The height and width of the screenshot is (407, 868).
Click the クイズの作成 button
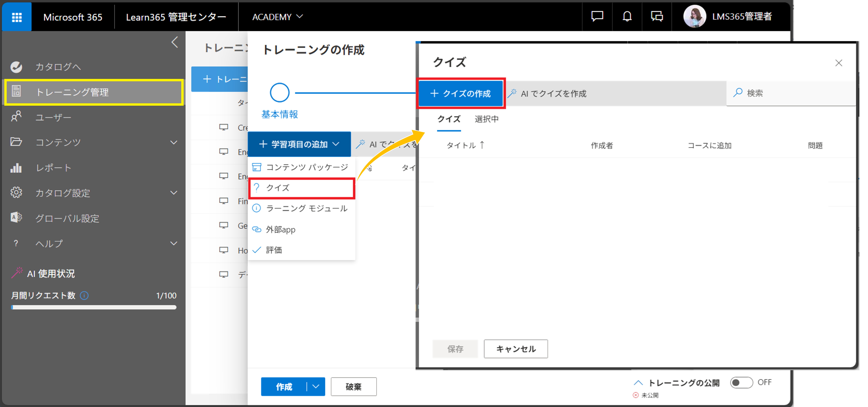pyautogui.click(x=461, y=93)
